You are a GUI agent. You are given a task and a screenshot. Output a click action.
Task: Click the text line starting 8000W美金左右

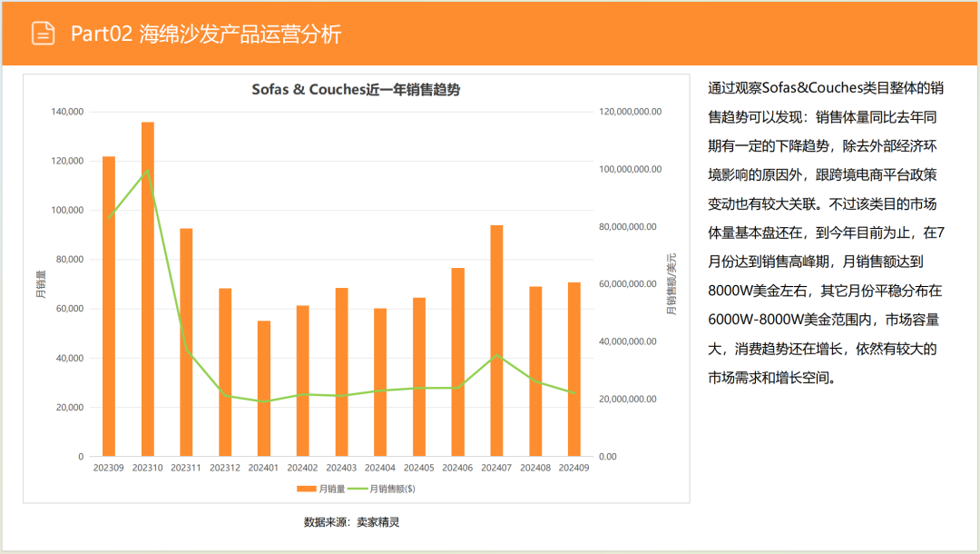[824, 291]
